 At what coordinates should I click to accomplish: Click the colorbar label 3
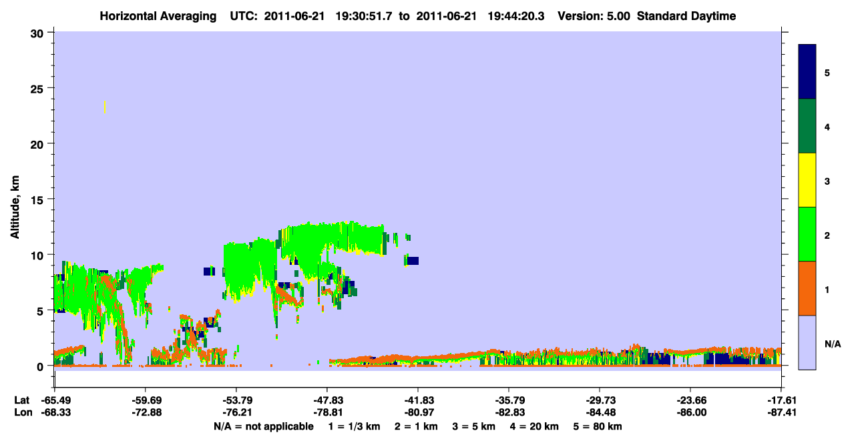[x=827, y=180]
